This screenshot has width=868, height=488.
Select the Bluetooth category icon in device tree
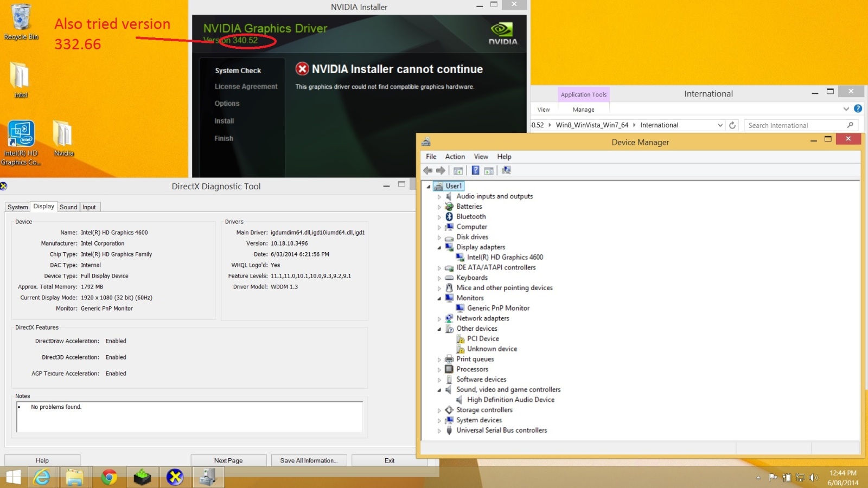[x=449, y=216]
